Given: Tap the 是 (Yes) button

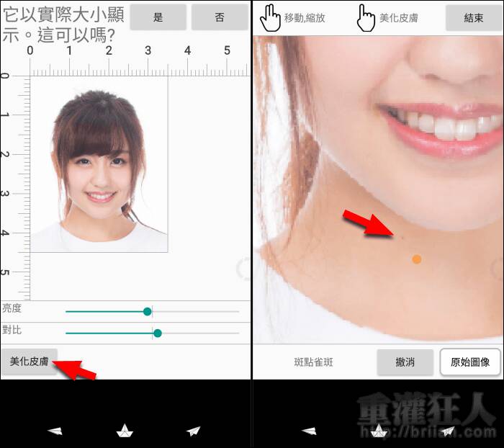Looking at the screenshot, I should tap(158, 17).
